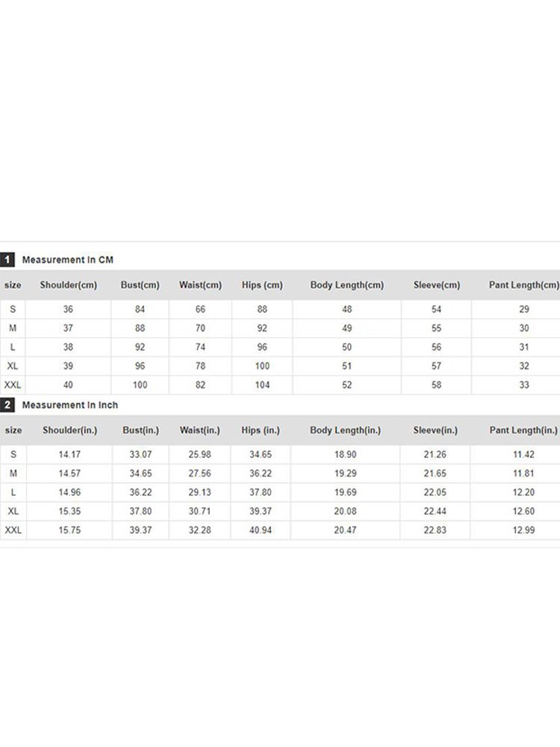Select the Measurement In Inch heading
The height and width of the screenshot is (747, 560).
[x=69, y=405]
